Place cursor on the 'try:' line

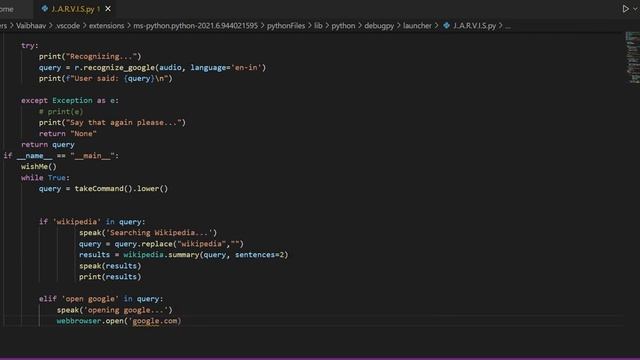click(x=30, y=45)
